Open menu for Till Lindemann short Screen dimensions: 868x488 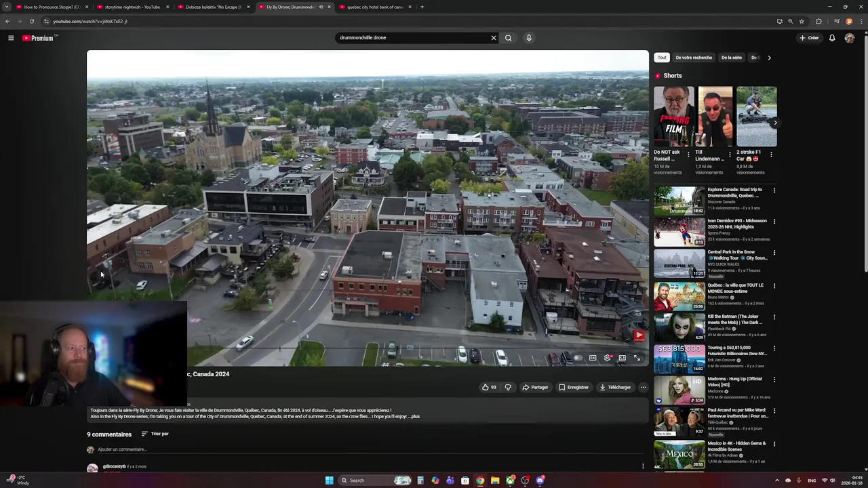click(x=730, y=155)
